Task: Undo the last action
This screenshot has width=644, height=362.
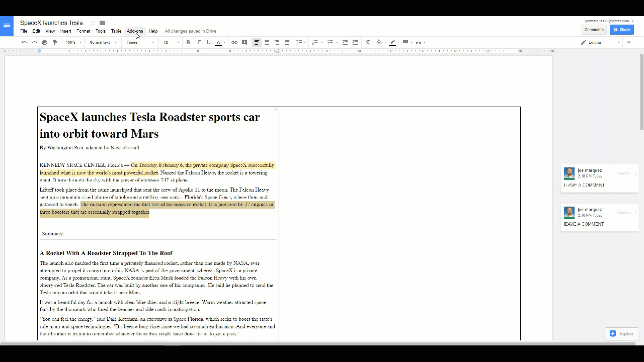Action: coord(24,42)
